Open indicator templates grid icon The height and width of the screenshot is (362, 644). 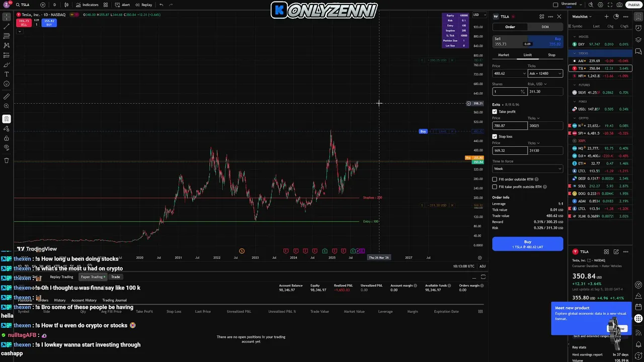point(106,5)
